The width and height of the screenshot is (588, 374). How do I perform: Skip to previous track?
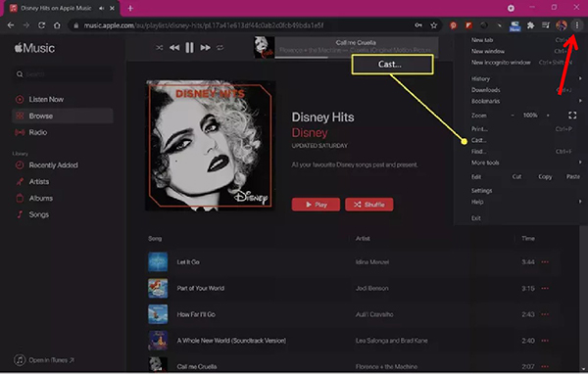[x=174, y=48]
